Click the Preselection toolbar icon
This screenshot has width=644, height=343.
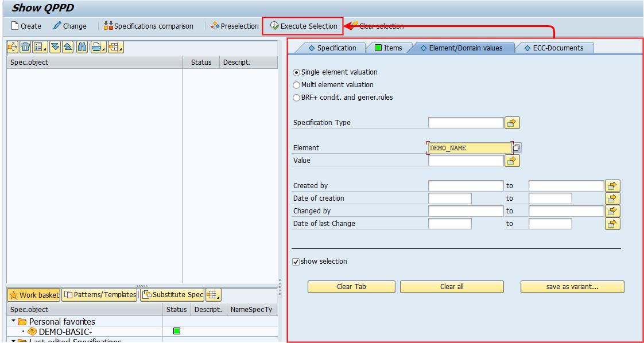[x=235, y=26]
